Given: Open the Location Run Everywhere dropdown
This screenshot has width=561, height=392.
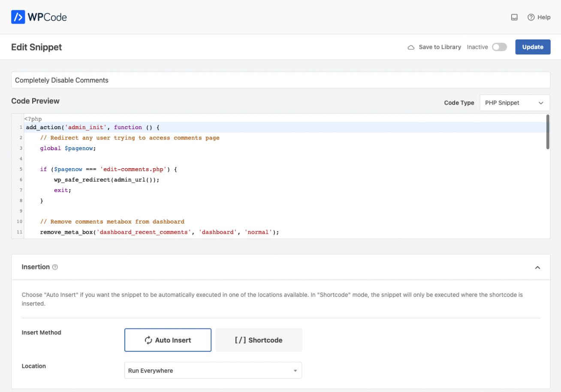Looking at the screenshot, I should pyautogui.click(x=213, y=371).
